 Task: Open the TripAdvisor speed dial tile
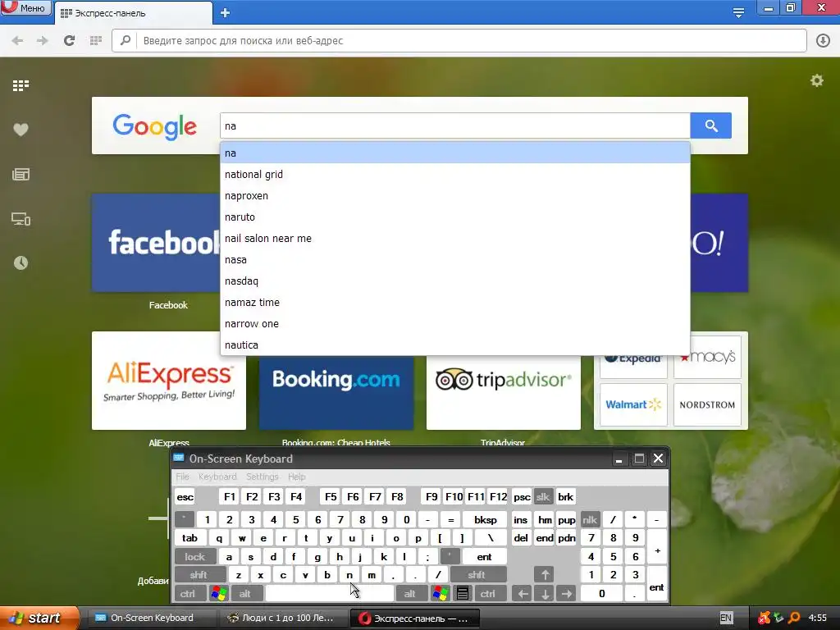pyautogui.click(x=504, y=392)
